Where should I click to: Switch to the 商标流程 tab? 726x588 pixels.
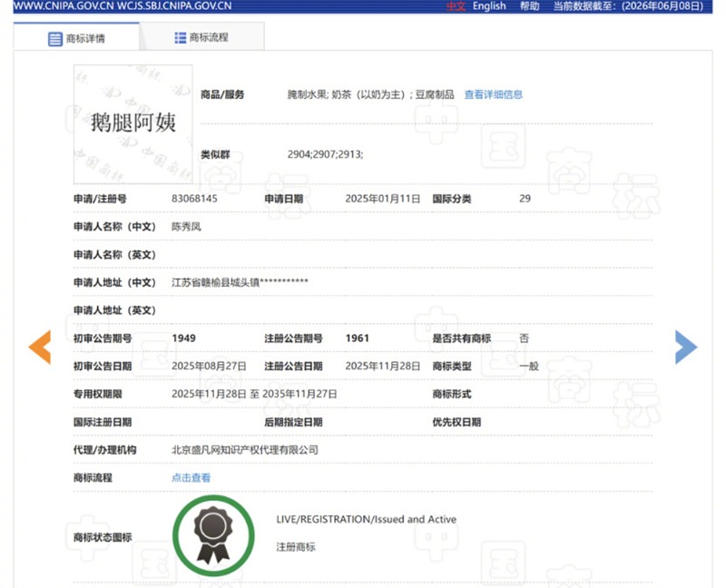coord(201,37)
